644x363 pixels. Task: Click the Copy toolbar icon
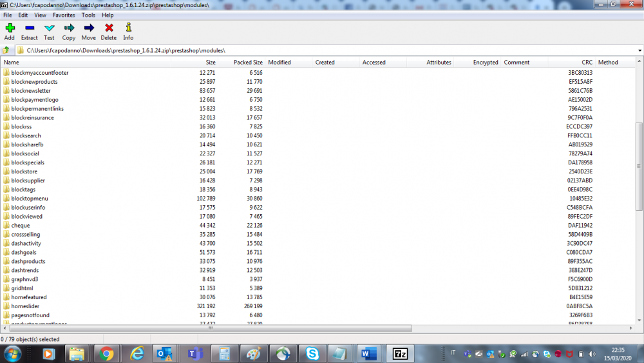(x=69, y=28)
